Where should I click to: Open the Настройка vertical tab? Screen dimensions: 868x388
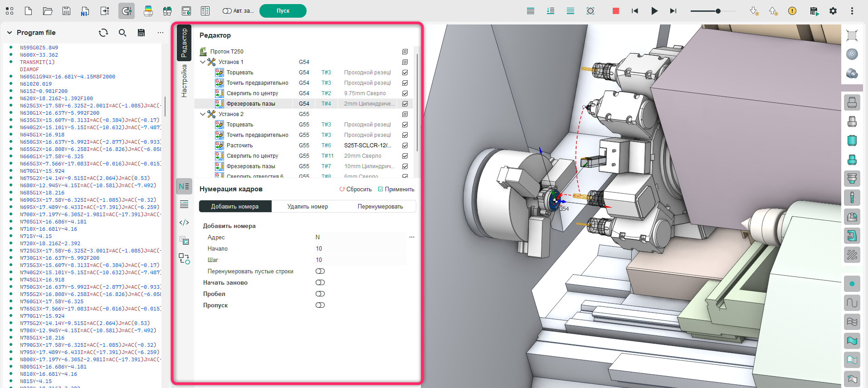(x=184, y=81)
